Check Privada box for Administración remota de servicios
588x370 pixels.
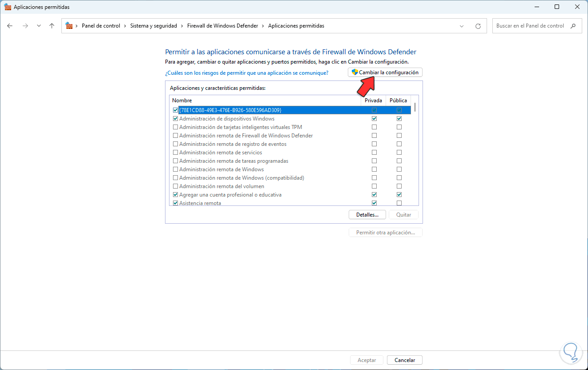(374, 153)
